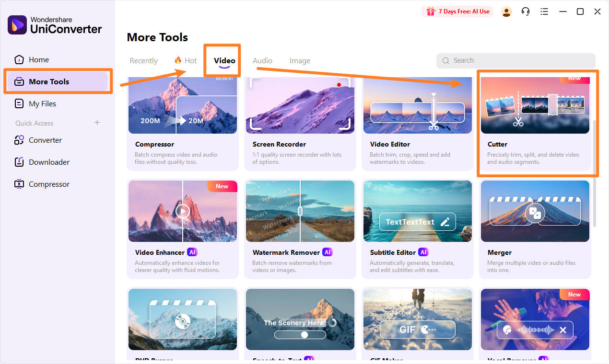Click the 'Batch compress video and audio' description
Image resolution: width=609 pixels, height=364 pixels.
tap(176, 159)
